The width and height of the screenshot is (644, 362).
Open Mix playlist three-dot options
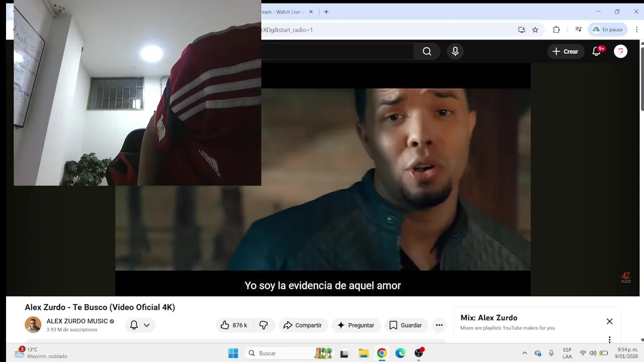(x=609, y=339)
